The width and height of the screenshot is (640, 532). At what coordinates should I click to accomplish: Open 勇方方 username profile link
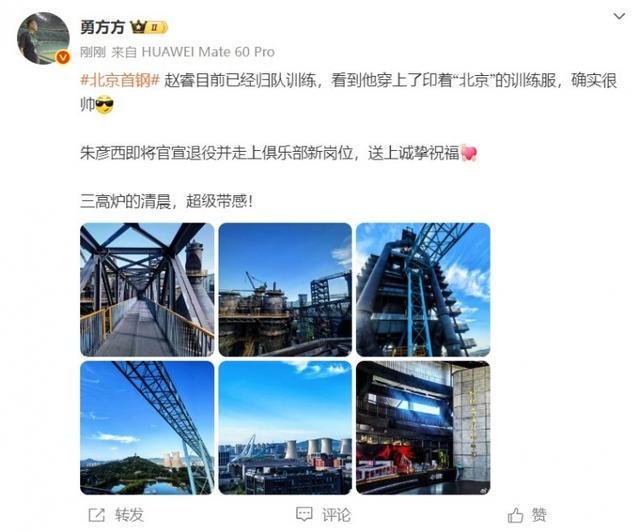(x=102, y=27)
